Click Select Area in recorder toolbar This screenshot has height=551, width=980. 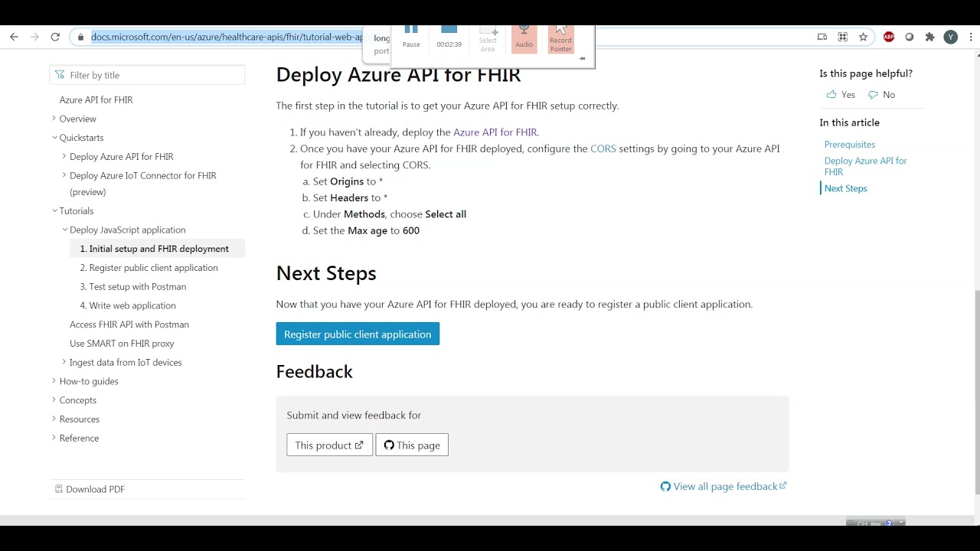point(488,40)
